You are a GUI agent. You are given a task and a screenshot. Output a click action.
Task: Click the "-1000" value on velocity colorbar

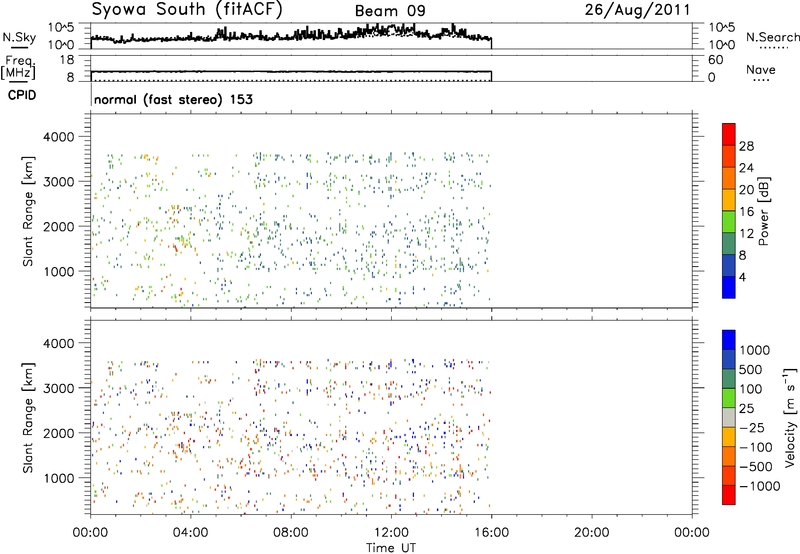point(759,486)
